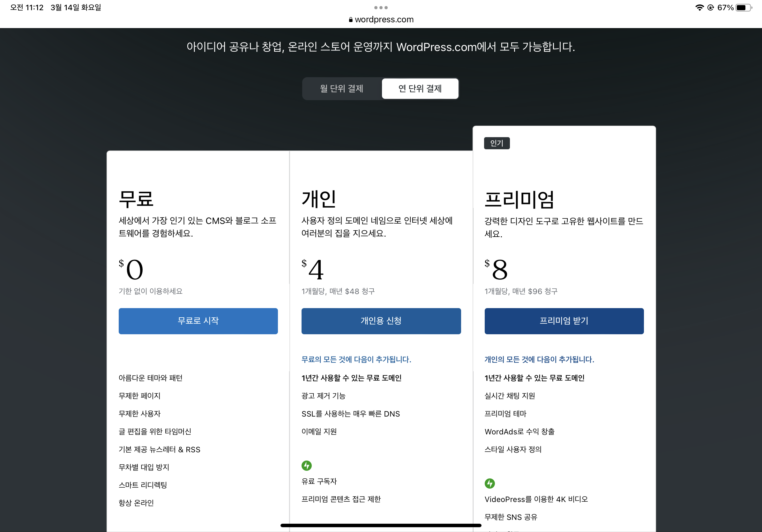Click the 'WordAds로 수익 창출' feature

point(519,432)
